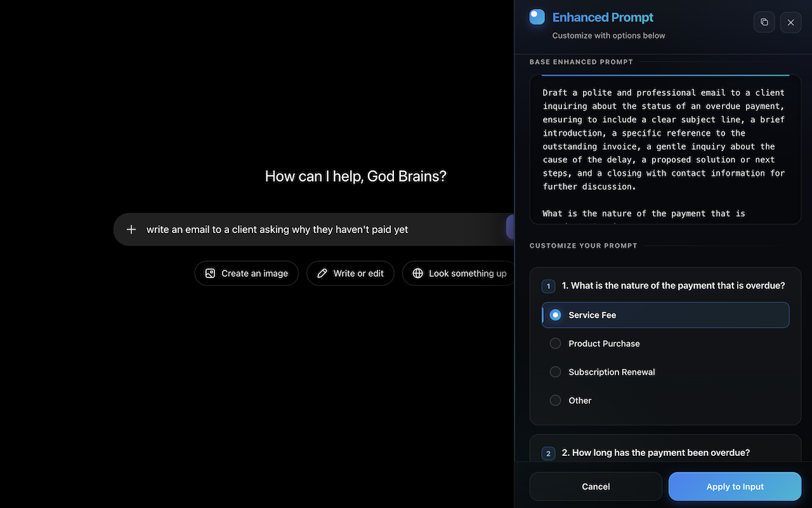Choose Subscription Renewal radio option
Viewport: 812px width, 508px height.
click(x=665, y=372)
